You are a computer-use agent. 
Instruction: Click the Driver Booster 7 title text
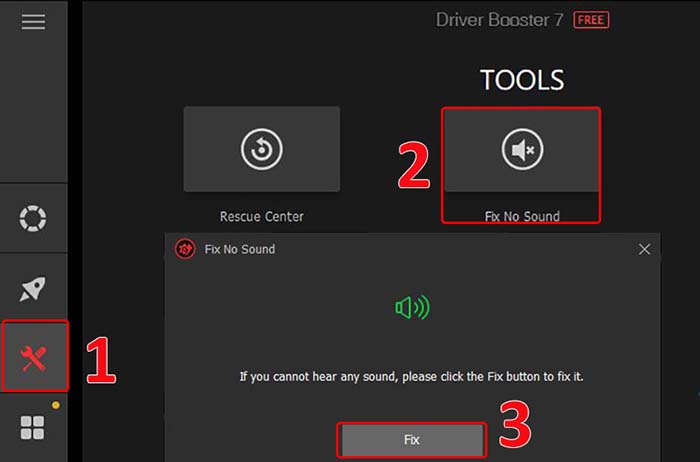click(500, 20)
